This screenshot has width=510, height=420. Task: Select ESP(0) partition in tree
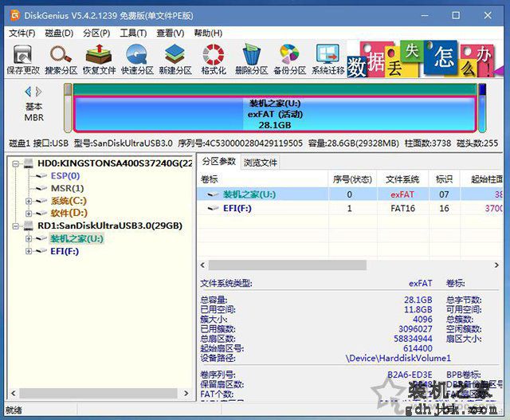coord(65,176)
